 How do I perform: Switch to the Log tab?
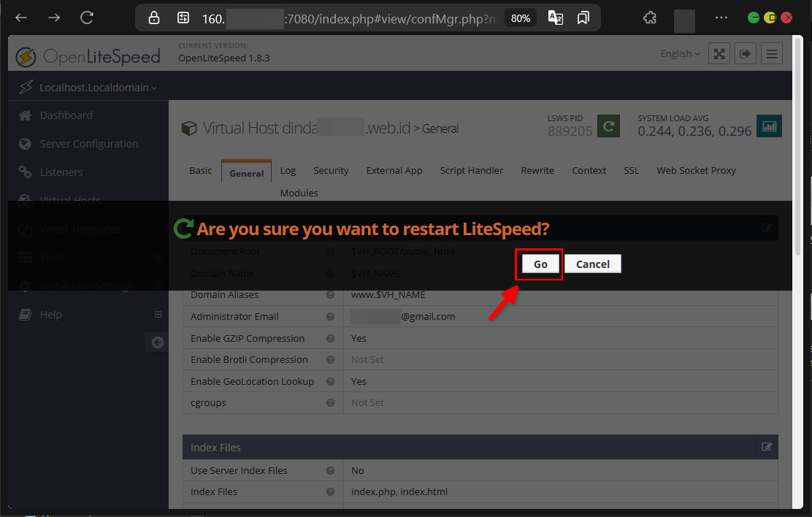point(288,170)
